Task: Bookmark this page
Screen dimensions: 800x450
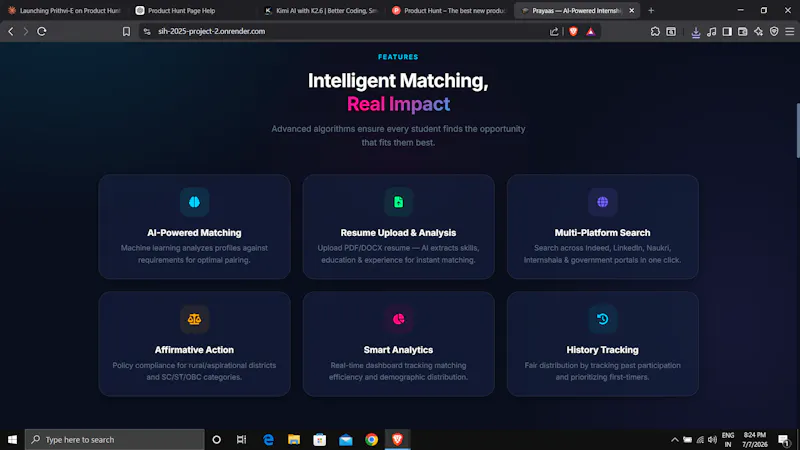Action: [x=126, y=32]
